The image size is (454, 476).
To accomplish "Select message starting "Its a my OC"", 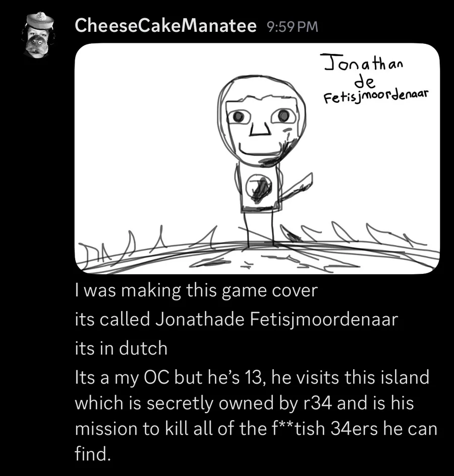I will tap(256, 415).
